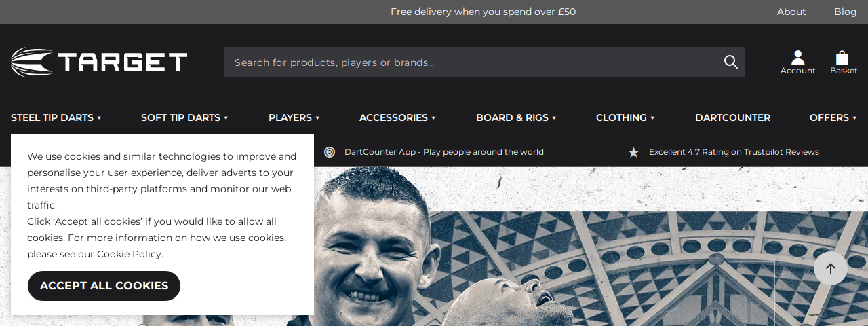
Task: Click the product search field
Action: pyautogui.click(x=484, y=62)
